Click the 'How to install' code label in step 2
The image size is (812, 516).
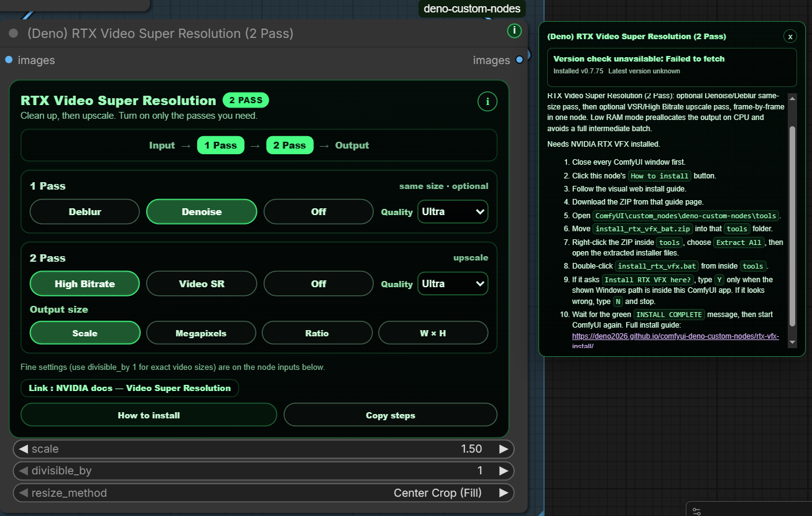tap(660, 176)
